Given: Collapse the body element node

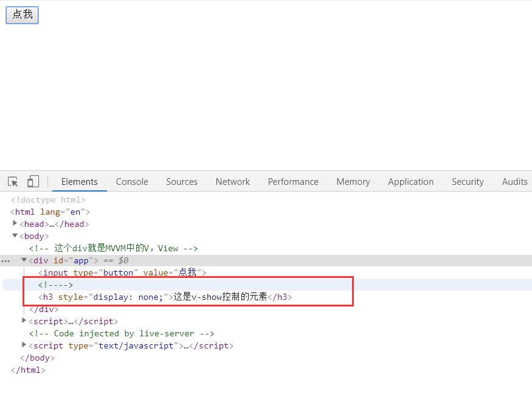Looking at the screenshot, I should [15, 235].
